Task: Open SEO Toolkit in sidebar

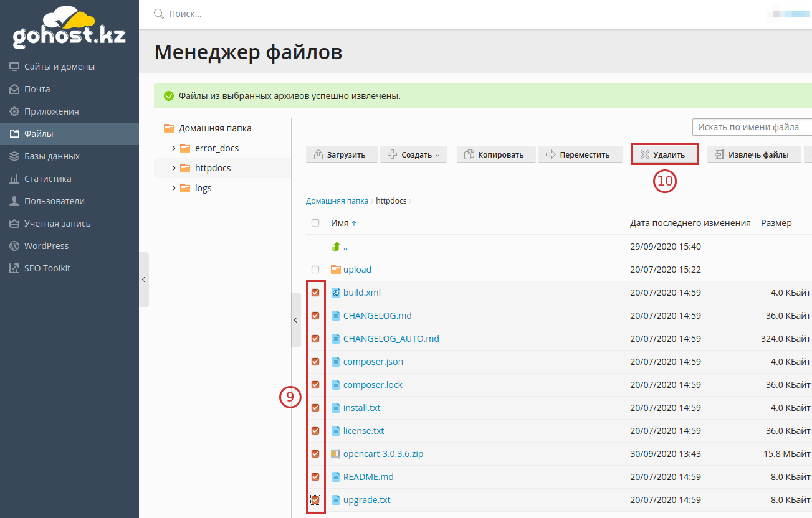Action: (x=69, y=268)
